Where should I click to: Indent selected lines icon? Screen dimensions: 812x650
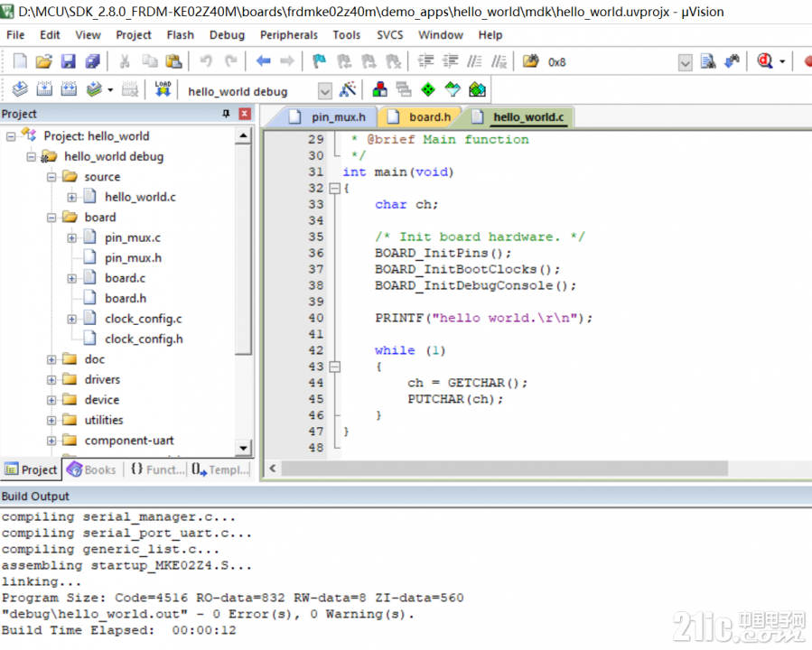(x=425, y=61)
